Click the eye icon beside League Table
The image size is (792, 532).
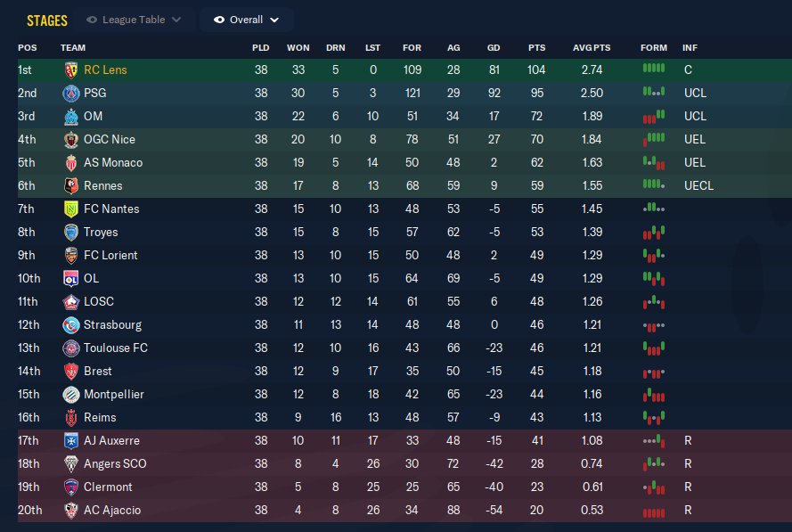[x=92, y=20]
